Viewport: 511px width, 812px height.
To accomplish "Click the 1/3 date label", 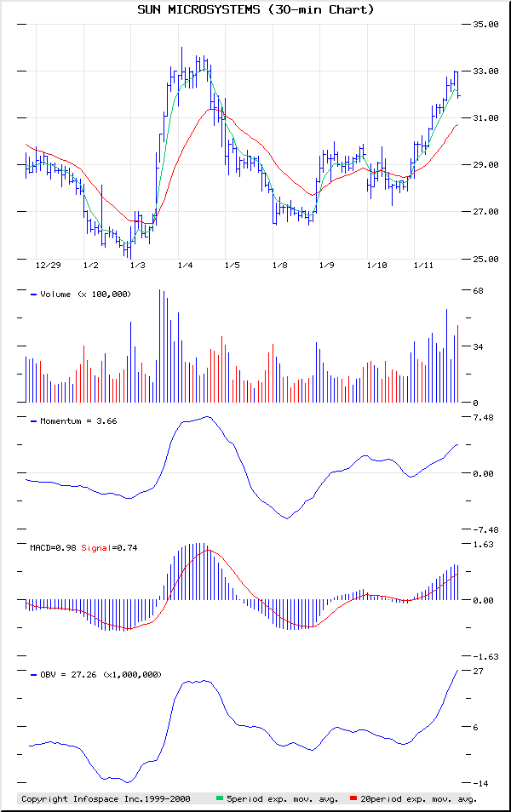I will (138, 266).
